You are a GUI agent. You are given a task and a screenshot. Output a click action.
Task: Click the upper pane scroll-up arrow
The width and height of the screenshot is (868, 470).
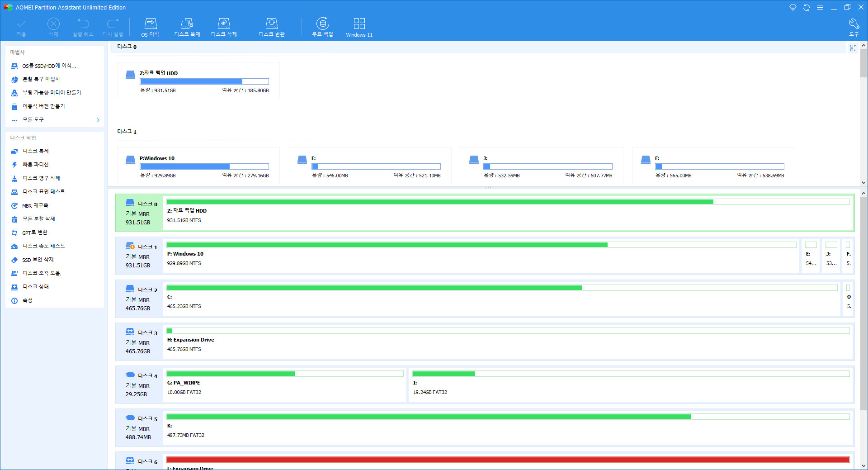point(863,45)
